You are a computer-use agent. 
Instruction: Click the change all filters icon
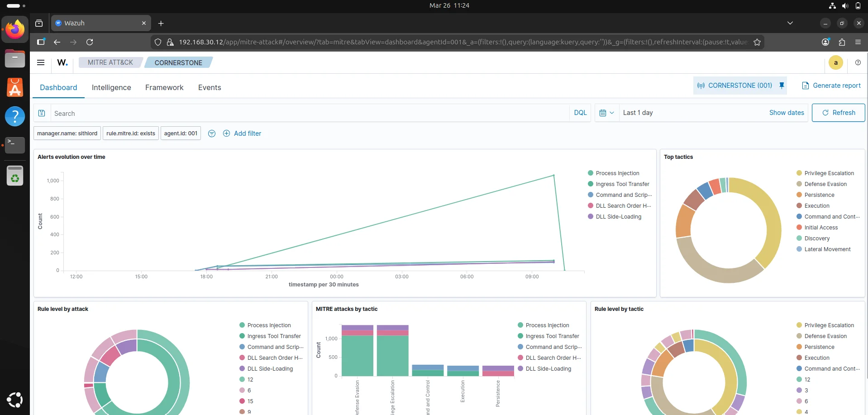211,134
